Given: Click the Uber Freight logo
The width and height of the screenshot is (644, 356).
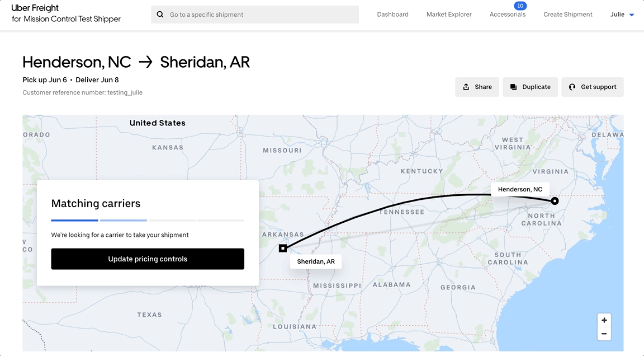Looking at the screenshot, I should pyautogui.click(x=35, y=8).
